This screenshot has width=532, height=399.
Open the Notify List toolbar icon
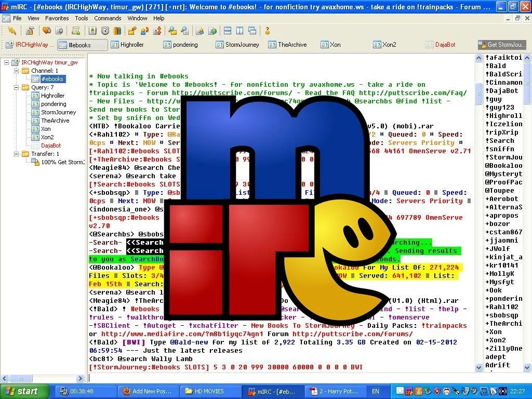(200, 31)
